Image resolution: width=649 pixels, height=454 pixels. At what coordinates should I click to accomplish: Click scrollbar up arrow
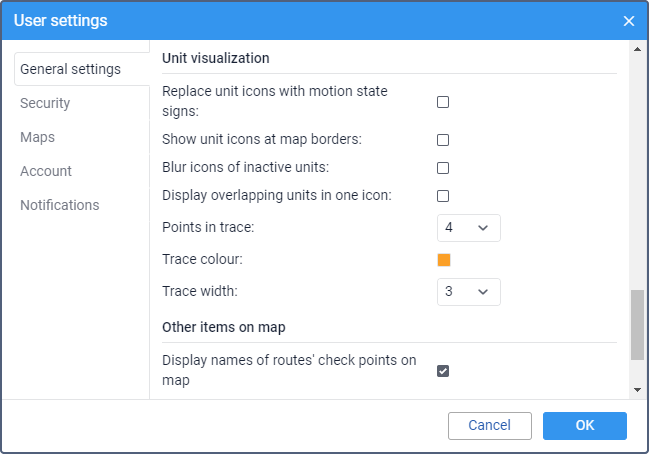(x=637, y=49)
